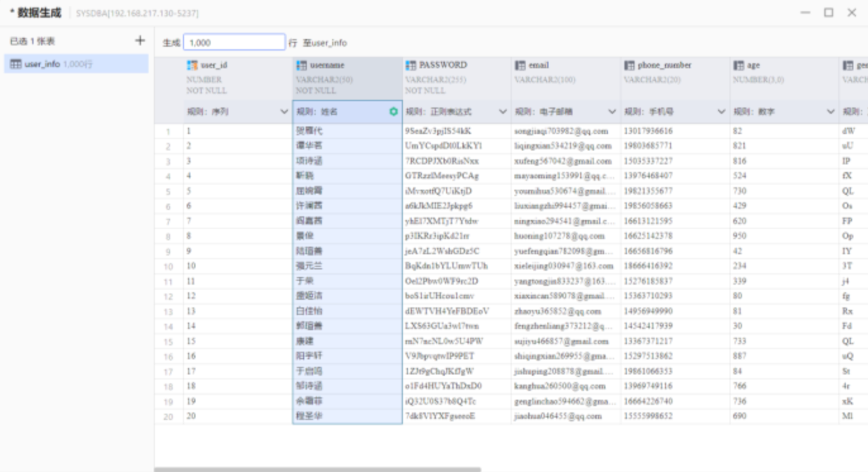
Task: Select the phone number 15297513862
Action: coord(648,356)
